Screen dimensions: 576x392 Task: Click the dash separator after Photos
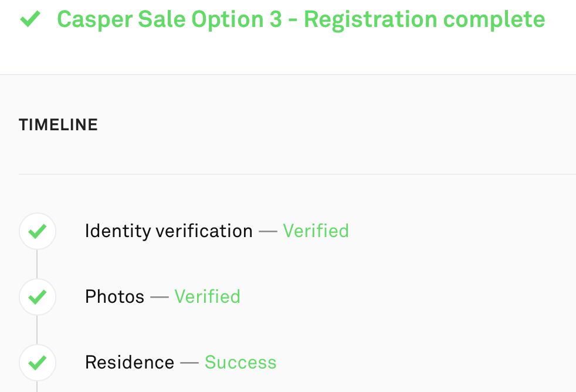[160, 297]
